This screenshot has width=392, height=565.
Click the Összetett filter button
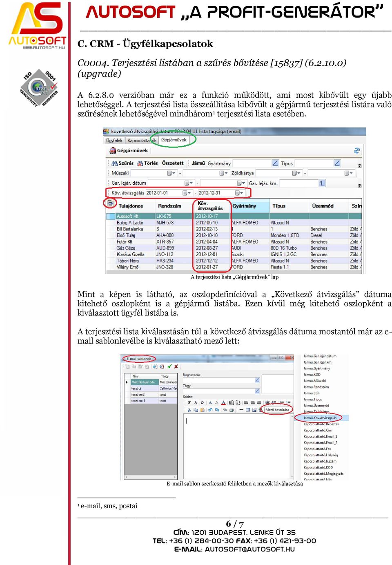click(x=173, y=163)
